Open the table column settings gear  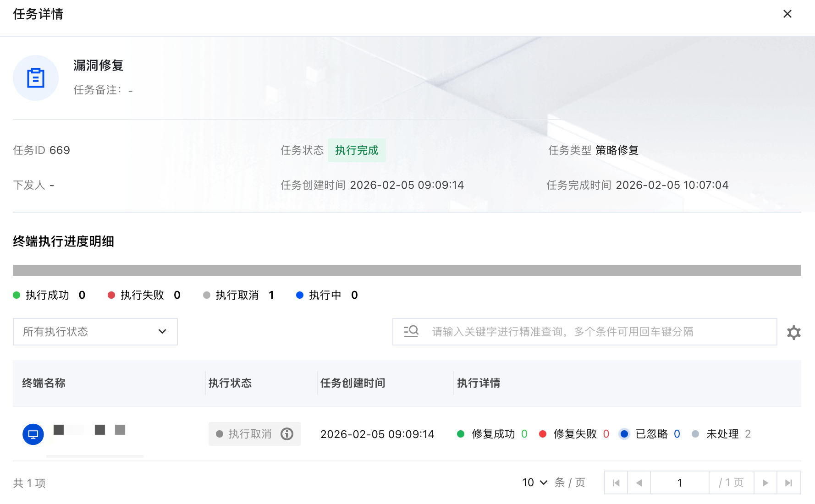[x=793, y=332]
